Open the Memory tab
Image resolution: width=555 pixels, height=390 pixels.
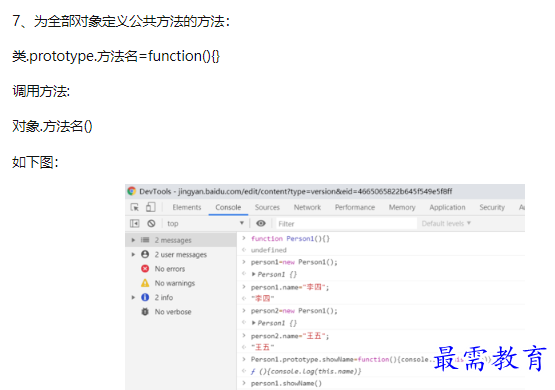[x=402, y=207]
